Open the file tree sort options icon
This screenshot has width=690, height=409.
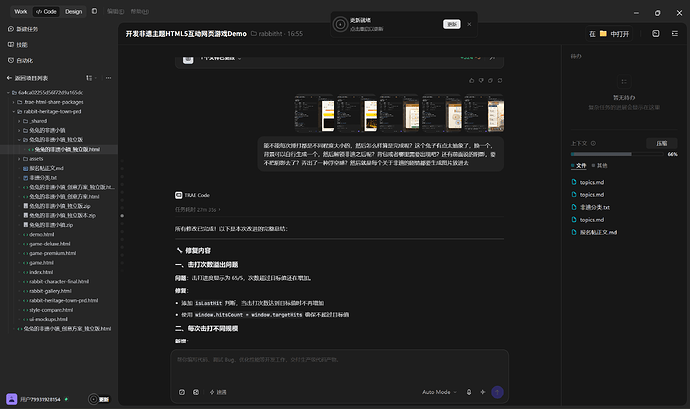[89, 78]
